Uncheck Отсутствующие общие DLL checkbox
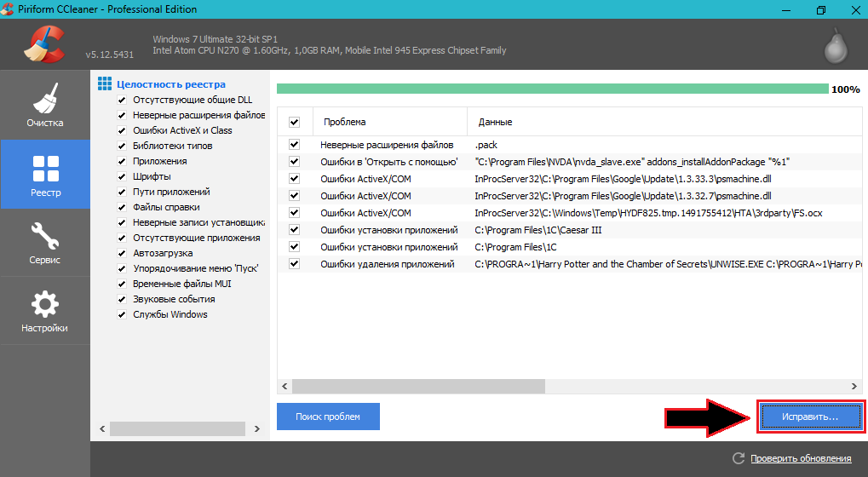 [122, 100]
